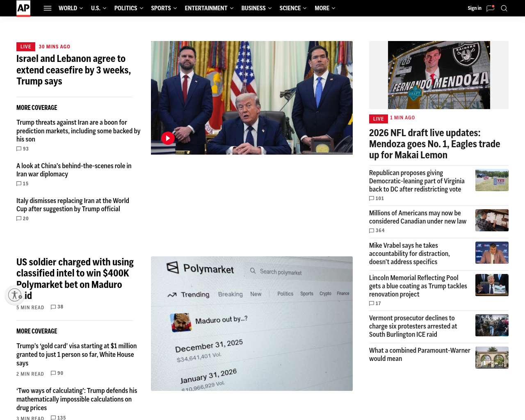The height and width of the screenshot is (420, 525).
Task: Expand the Politics menu chevron
Action: pyautogui.click(x=142, y=8)
